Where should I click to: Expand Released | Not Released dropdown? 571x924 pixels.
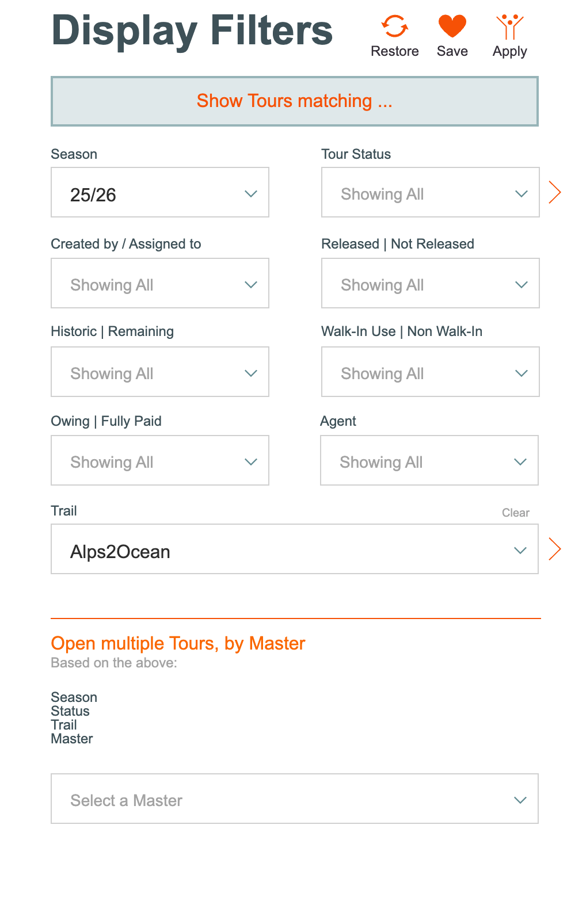(431, 283)
